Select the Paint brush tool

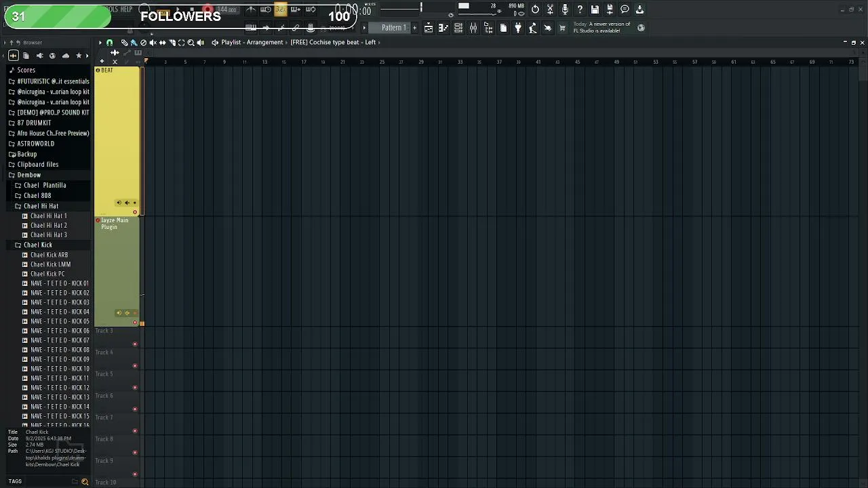click(x=134, y=43)
